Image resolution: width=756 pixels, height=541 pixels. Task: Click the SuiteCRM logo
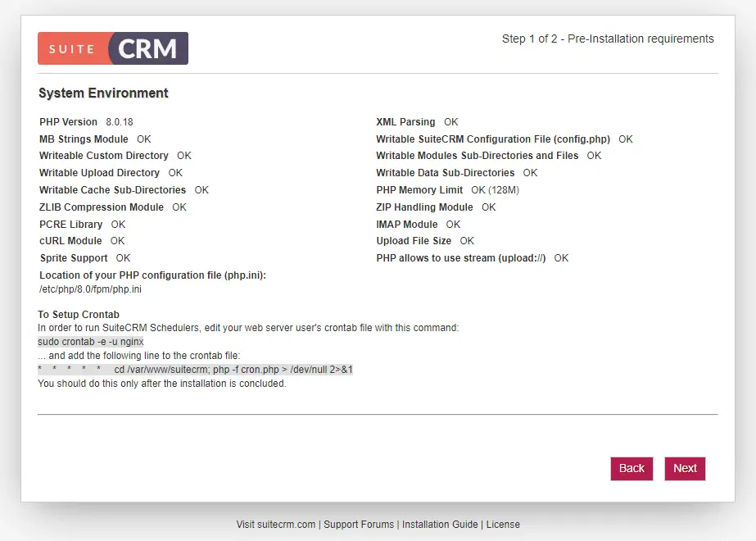point(113,48)
